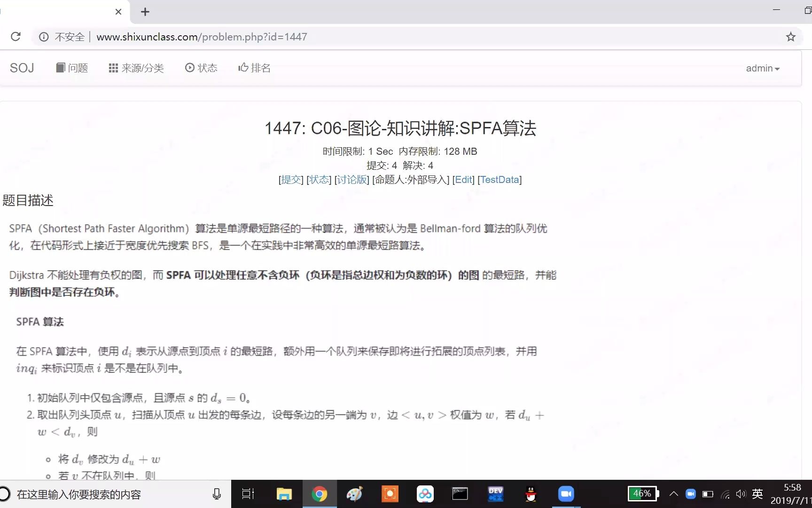Open a new browser tab
This screenshot has width=812, height=508.
tap(145, 12)
